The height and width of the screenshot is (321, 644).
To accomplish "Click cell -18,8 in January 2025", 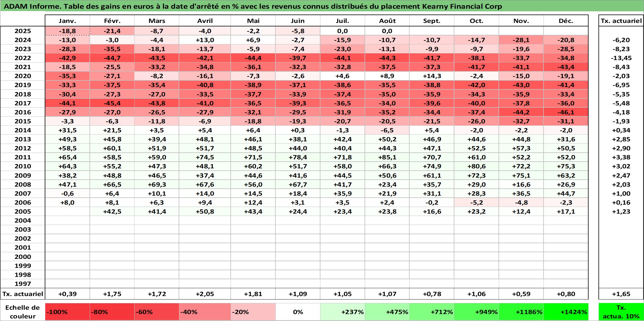I will (67, 31).
